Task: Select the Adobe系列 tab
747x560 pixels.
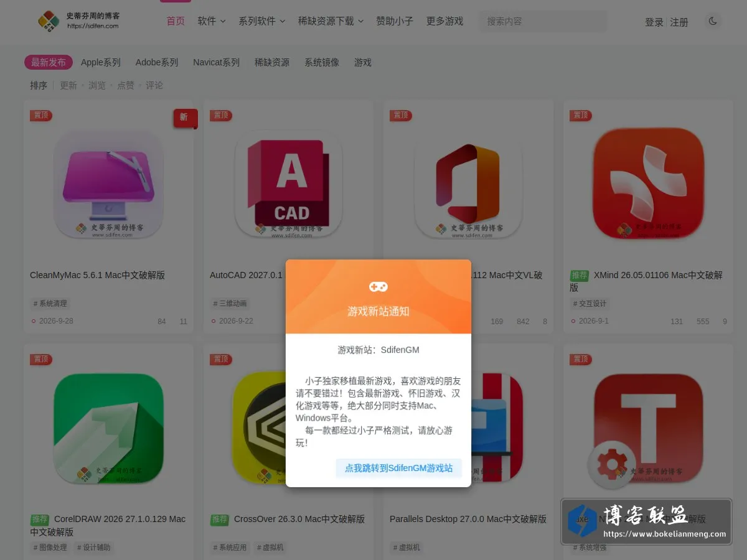Action: click(157, 62)
